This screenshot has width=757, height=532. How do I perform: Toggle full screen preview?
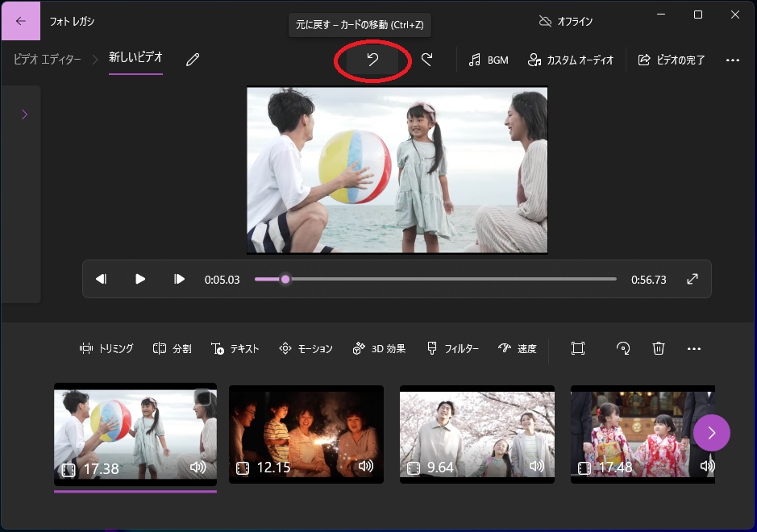pos(693,279)
